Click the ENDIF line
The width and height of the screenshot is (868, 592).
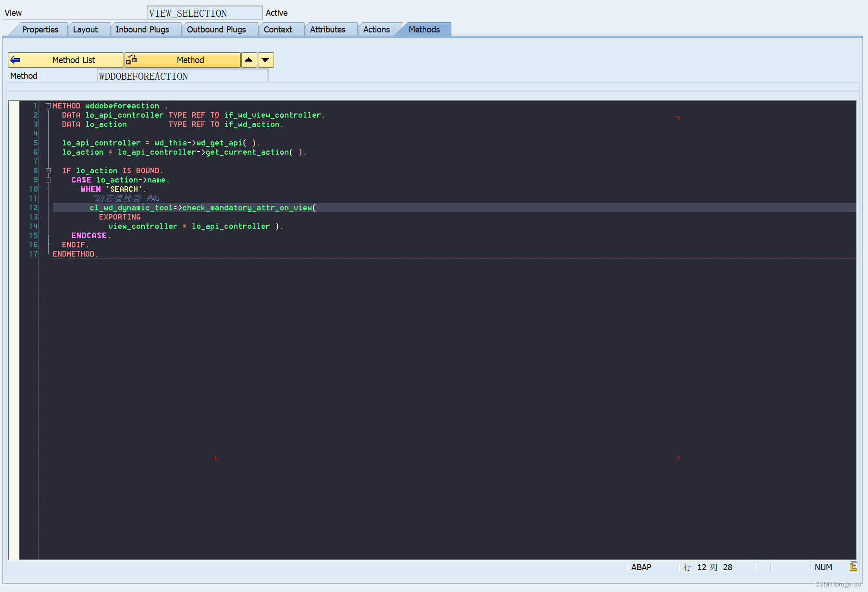click(75, 245)
